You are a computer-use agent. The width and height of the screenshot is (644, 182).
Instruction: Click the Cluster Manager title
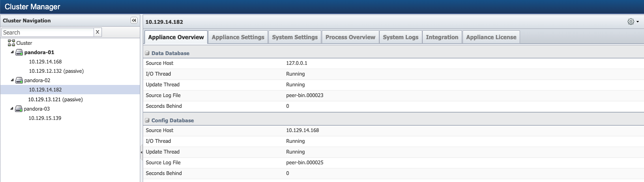(x=32, y=7)
